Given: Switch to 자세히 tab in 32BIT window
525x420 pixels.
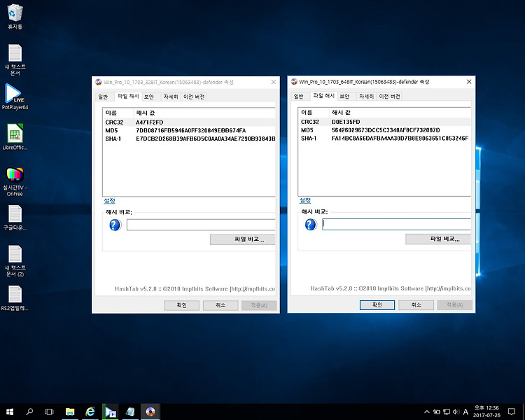Looking at the screenshot, I should (171, 97).
